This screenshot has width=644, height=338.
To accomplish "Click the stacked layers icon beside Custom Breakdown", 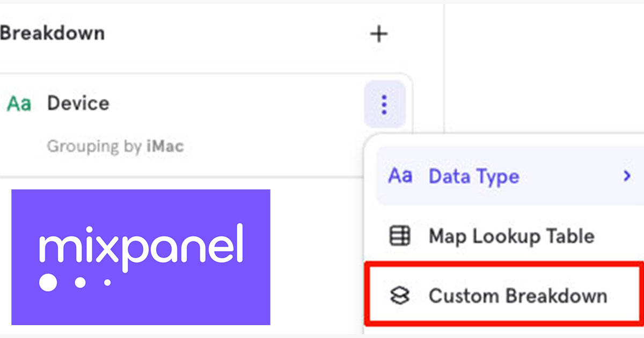I will (x=400, y=296).
